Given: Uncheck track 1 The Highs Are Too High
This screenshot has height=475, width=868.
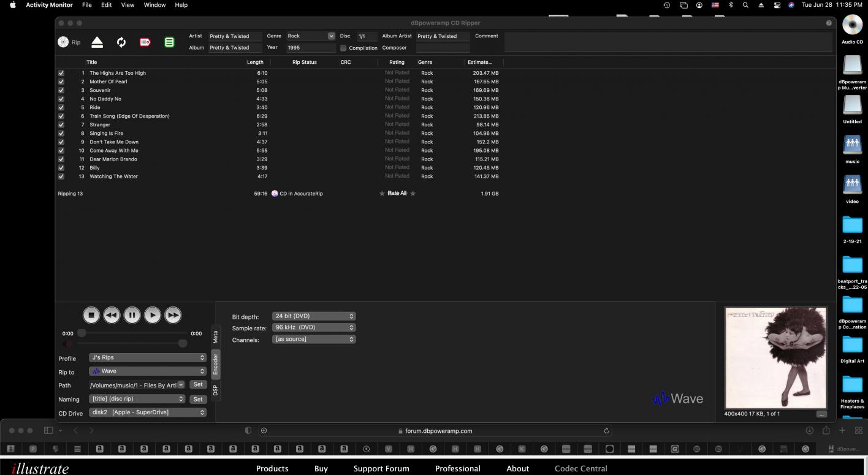Looking at the screenshot, I should [x=61, y=73].
